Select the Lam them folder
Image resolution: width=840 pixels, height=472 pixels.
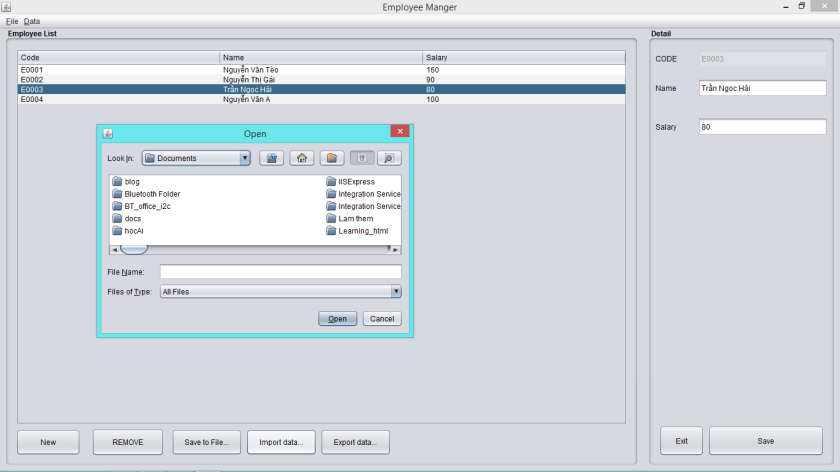[350, 219]
